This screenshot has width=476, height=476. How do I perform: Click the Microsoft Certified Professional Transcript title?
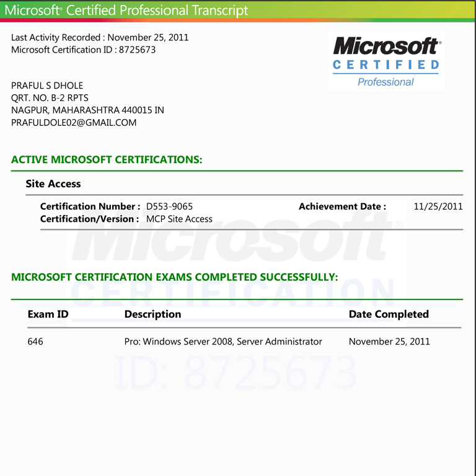coord(126,11)
